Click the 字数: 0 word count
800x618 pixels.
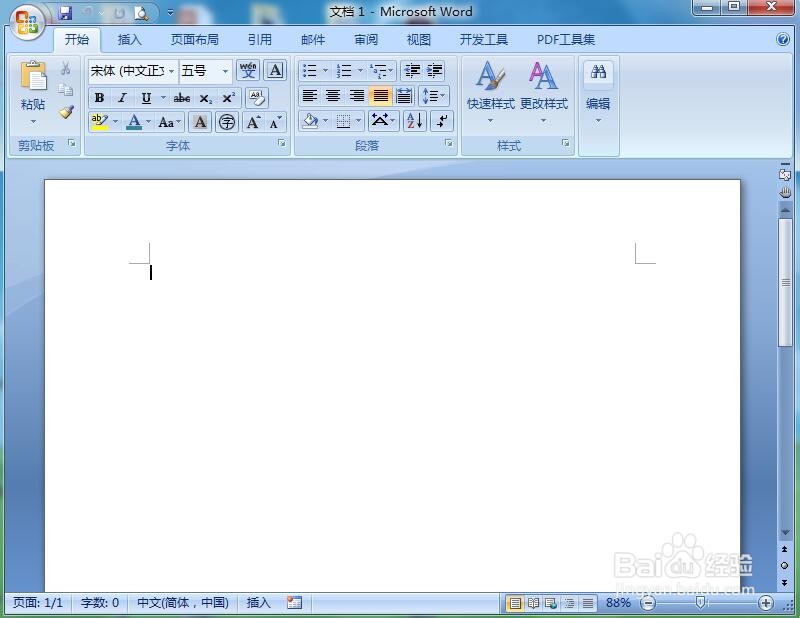point(100,603)
